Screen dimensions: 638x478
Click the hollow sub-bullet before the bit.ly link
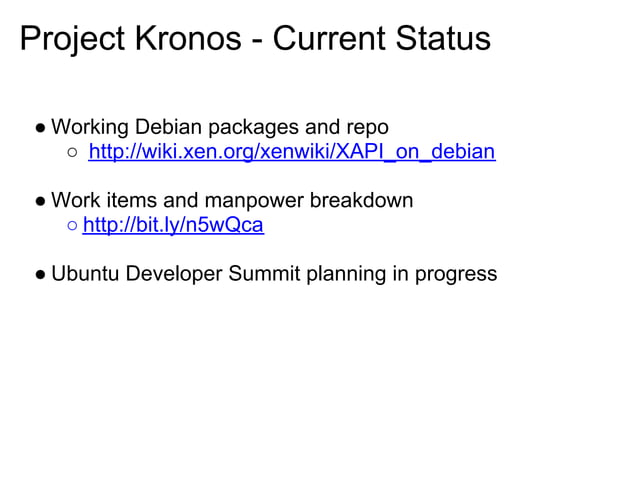[x=73, y=226]
